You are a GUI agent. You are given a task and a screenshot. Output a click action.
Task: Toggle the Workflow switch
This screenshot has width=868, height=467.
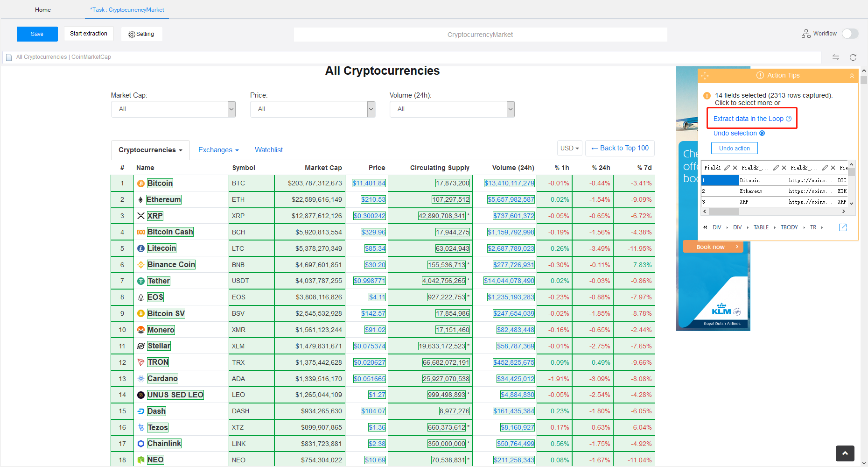pyautogui.click(x=850, y=34)
